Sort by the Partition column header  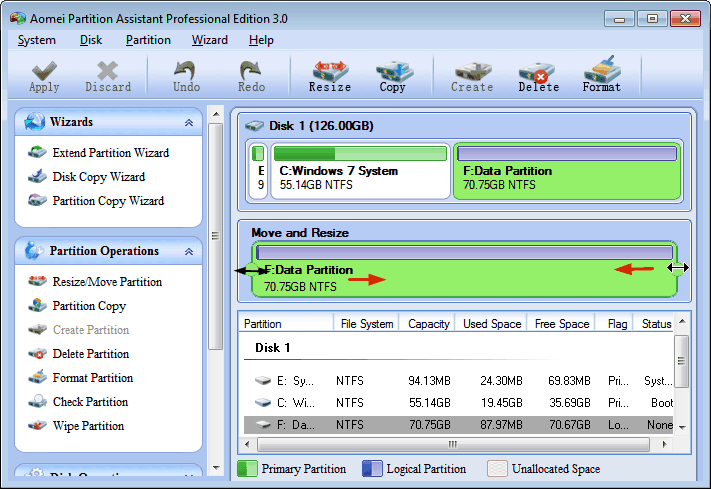click(287, 324)
